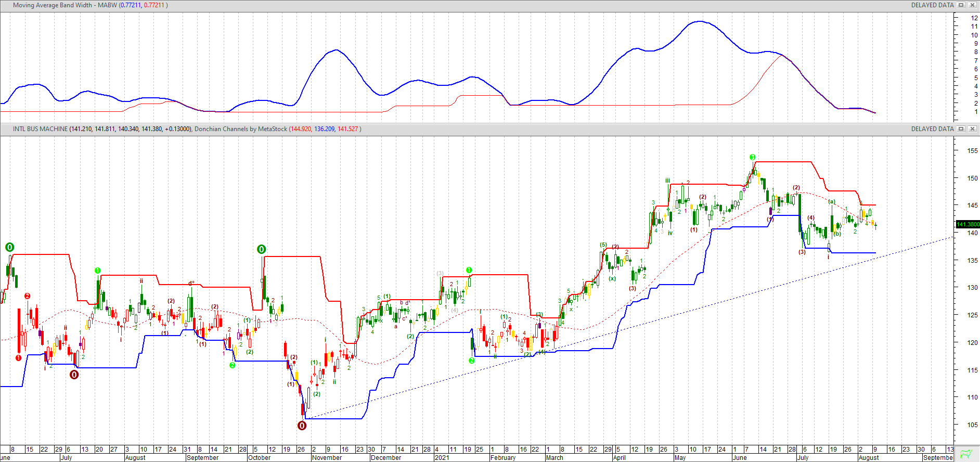The width and height of the screenshot is (980, 462).
Task: Click DELAYED DATA label in price pane
Action: pos(932,129)
